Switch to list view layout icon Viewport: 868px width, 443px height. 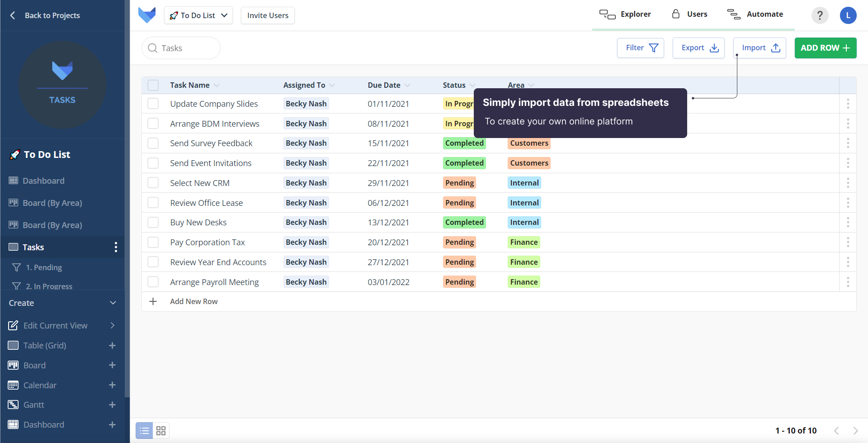point(144,430)
